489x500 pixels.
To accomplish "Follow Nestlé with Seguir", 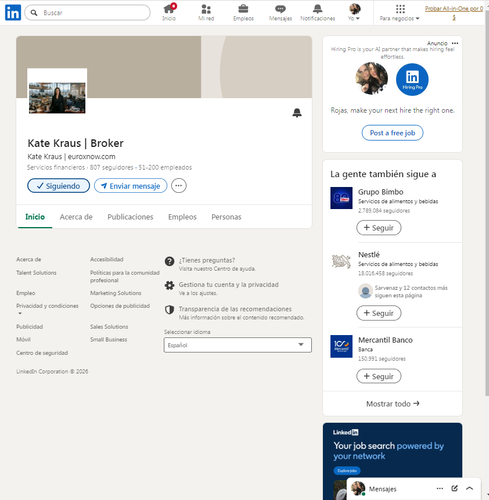I will click(x=379, y=313).
